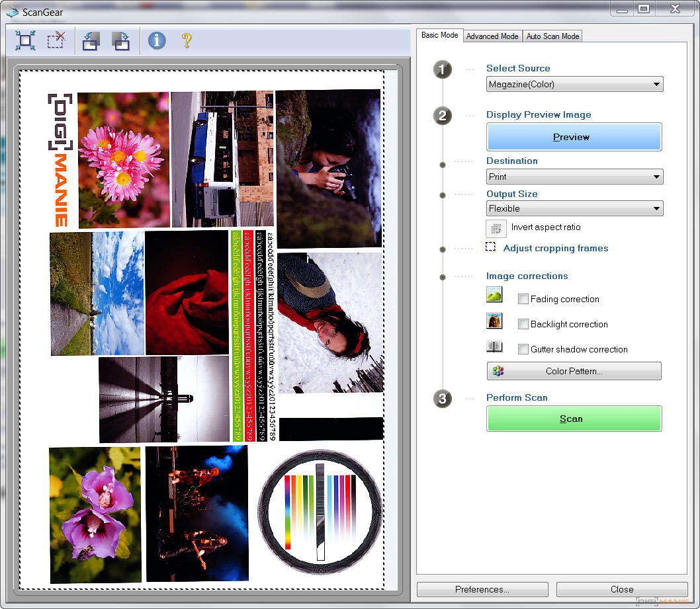Viewport: 700px width, 609px height.
Task: Open the Output Size Flexible dropdown
Action: [574, 209]
